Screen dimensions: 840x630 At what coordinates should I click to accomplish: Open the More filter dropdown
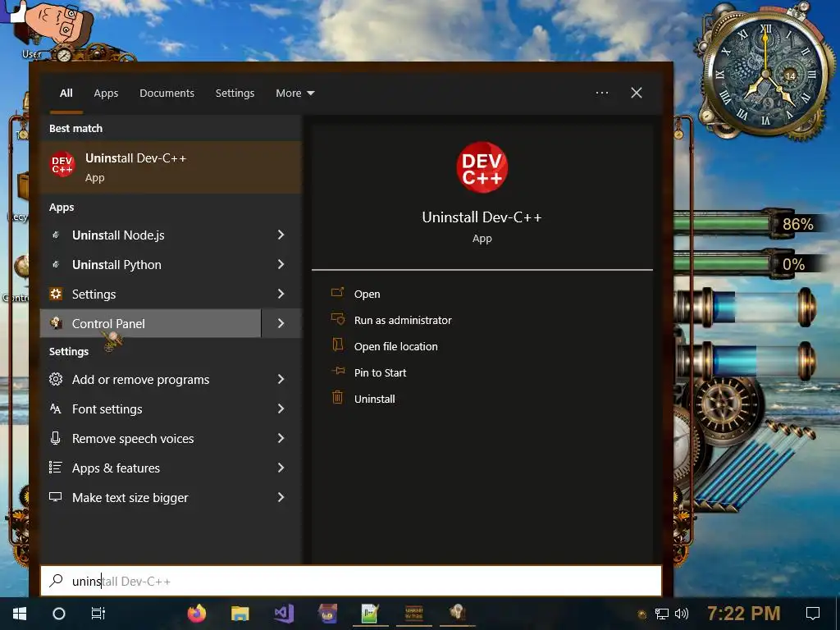tap(295, 94)
